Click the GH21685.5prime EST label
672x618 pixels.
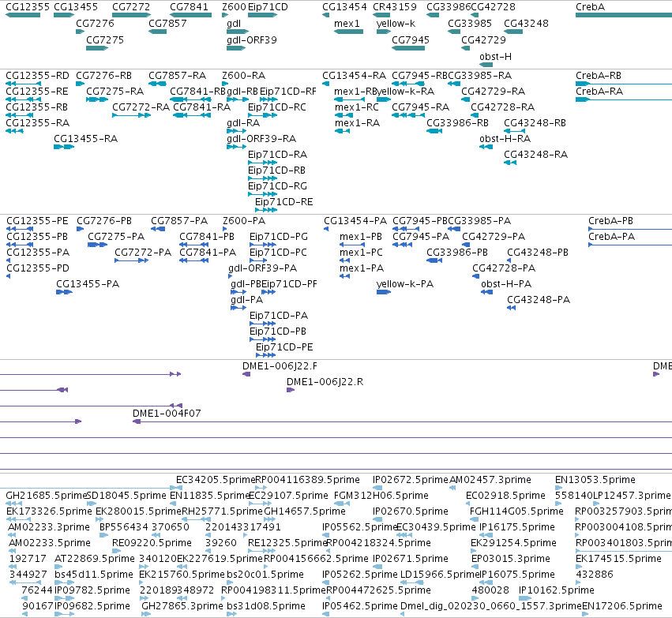pos(46,496)
